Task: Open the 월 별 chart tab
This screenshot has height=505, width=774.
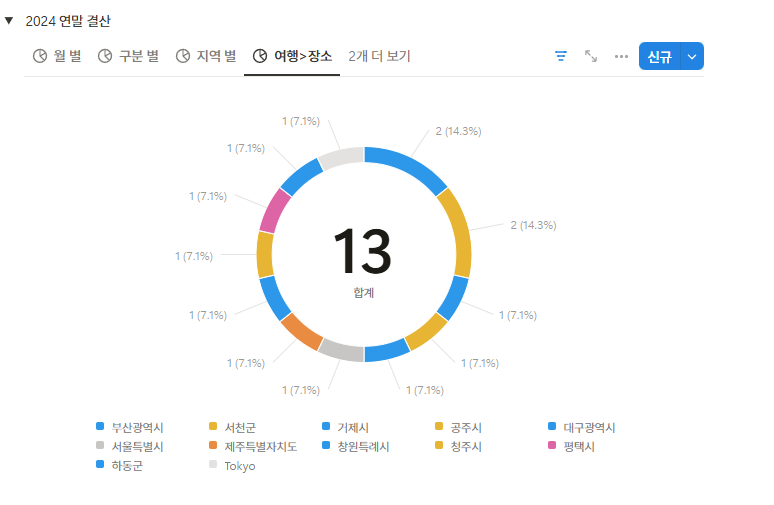Action: tap(57, 56)
